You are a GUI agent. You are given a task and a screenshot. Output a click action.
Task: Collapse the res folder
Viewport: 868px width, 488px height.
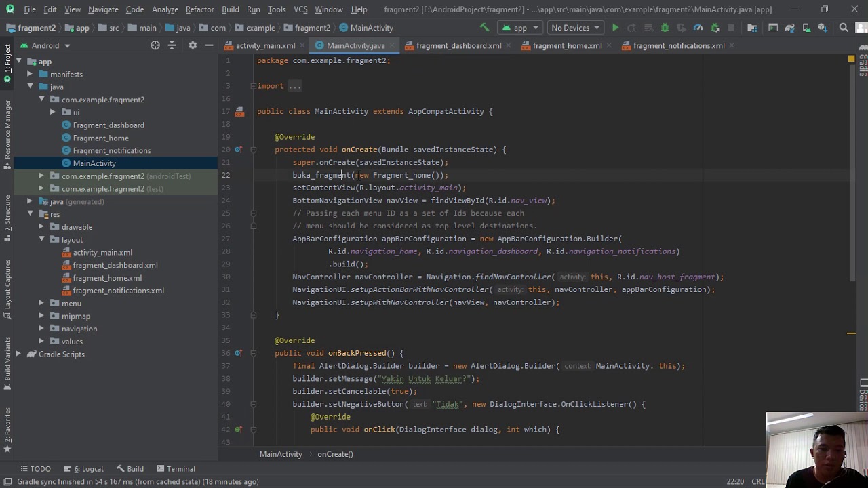(x=30, y=214)
